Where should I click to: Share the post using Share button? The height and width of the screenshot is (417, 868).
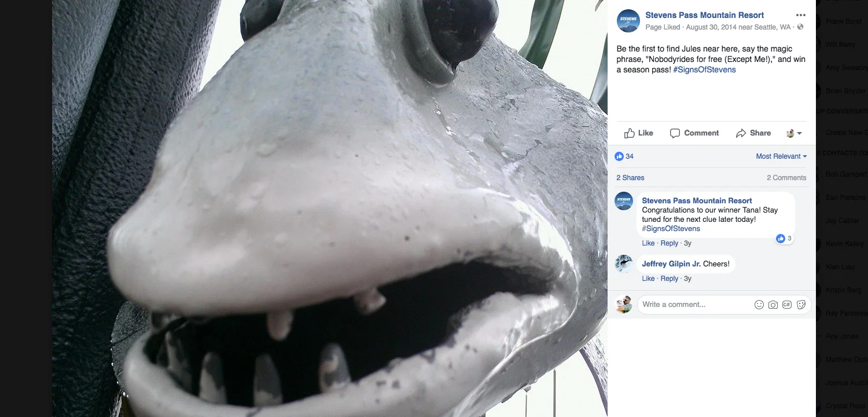coord(753,133)
